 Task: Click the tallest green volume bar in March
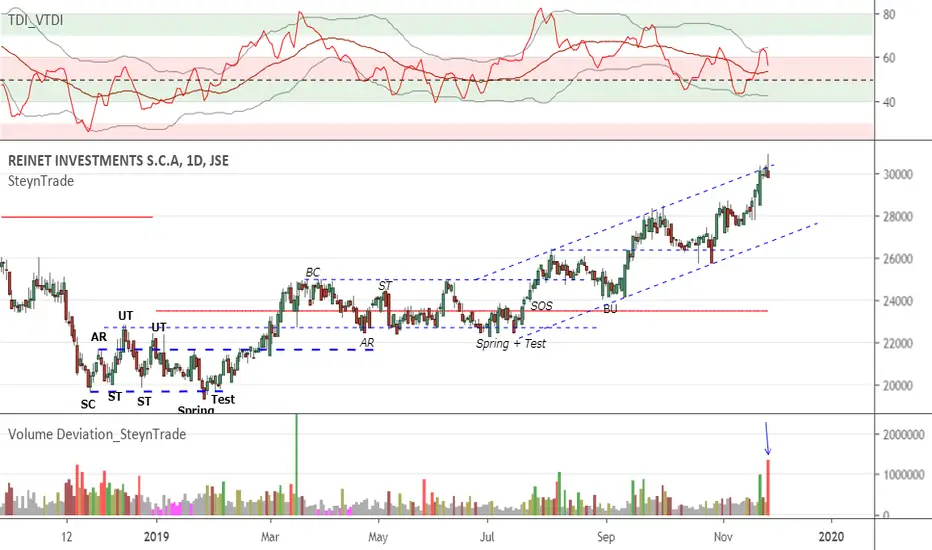click(x=296, y=464)
